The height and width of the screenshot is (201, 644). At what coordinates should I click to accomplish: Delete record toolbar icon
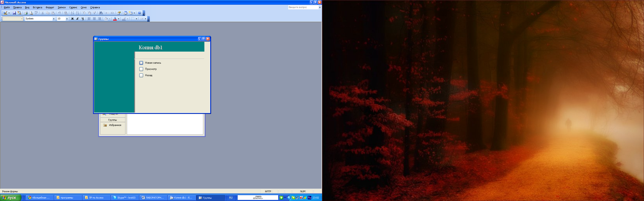[x=112, y=13]
